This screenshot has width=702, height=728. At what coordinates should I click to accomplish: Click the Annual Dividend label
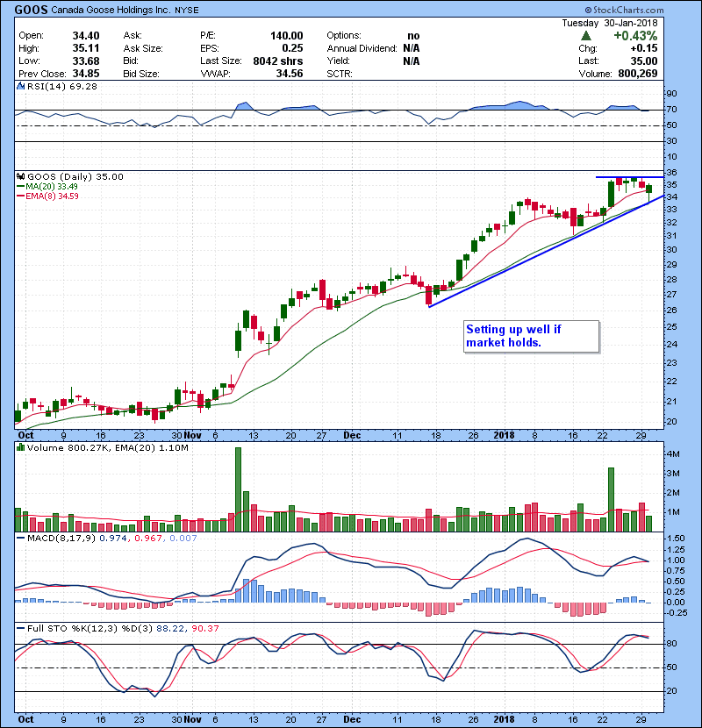[x=362, y=48]
